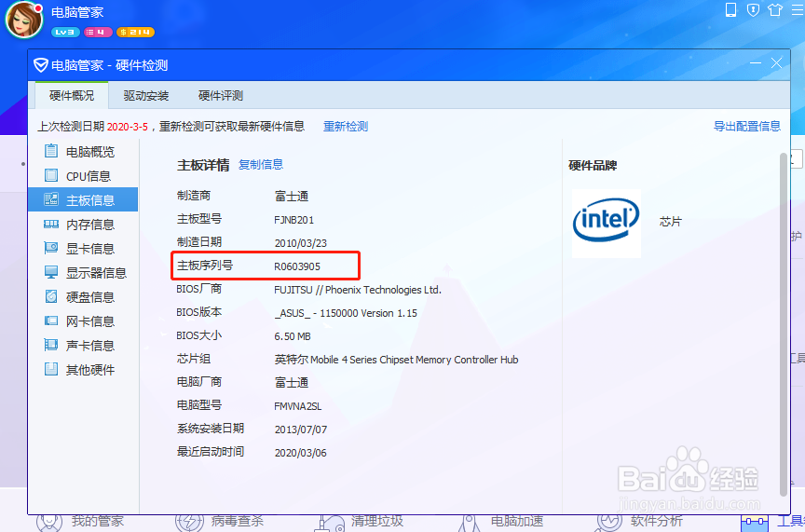Screen dimensions: 805x532
Task: Click the 导出配置信息 link
Action: pyautogui.click(x=747, y=127)
